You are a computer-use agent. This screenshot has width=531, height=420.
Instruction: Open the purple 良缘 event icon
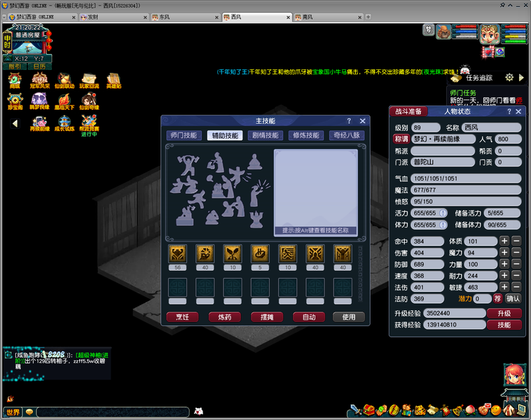(40, 101)
